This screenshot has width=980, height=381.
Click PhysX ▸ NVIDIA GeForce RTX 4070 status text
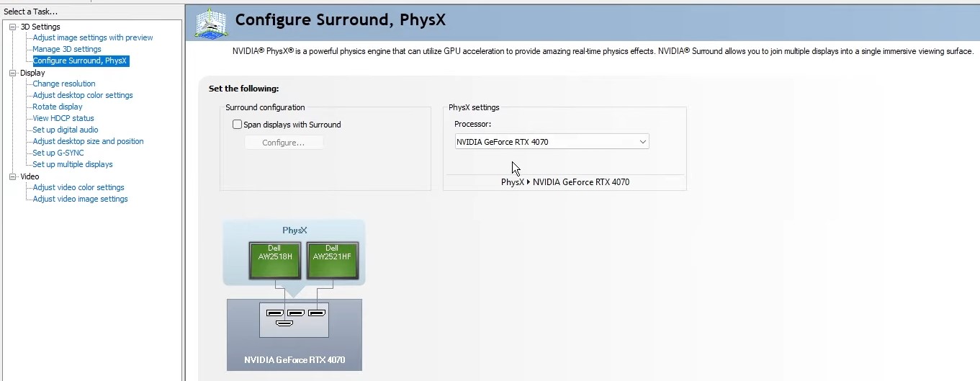click(565, 182)
